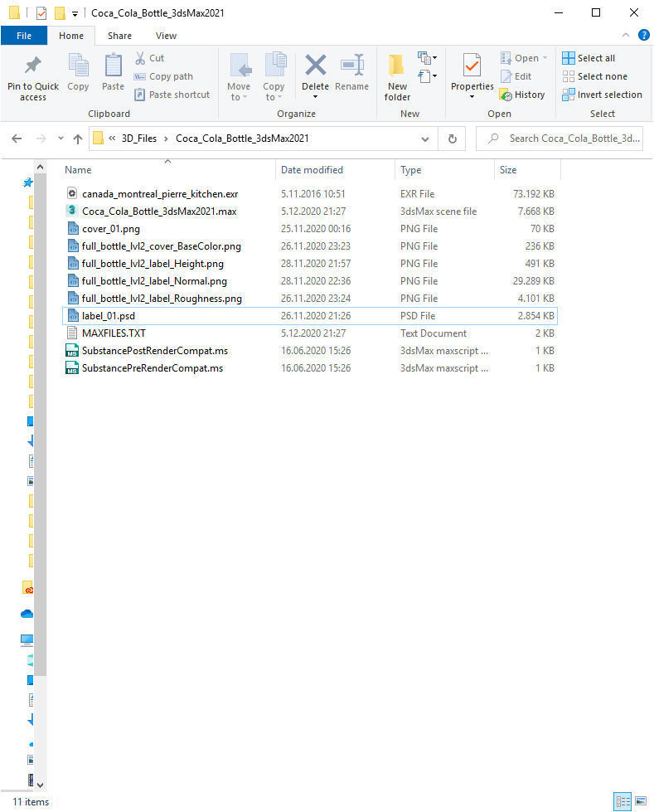Delete the selected file
Image resolution: width=654 pixels, height=812 pixels.
315,71
